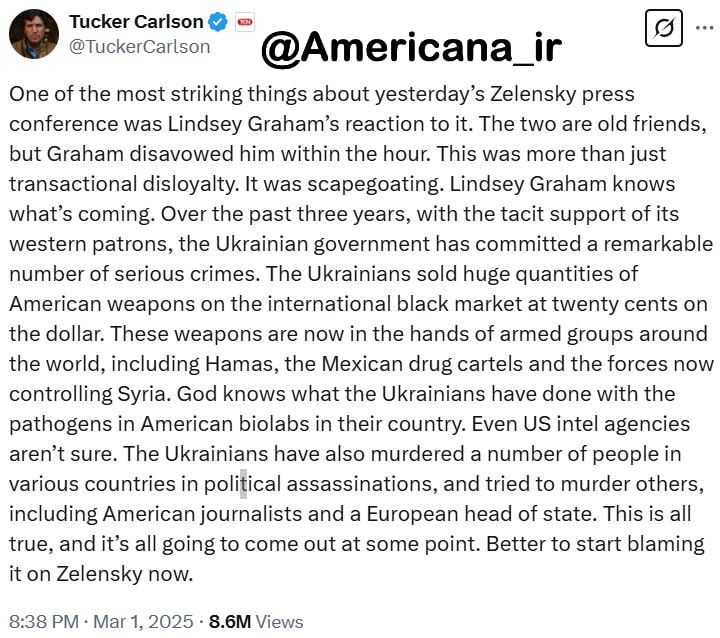Click the 8.6M view count number
Screen dimensions: 720x638
coord(229,620)
